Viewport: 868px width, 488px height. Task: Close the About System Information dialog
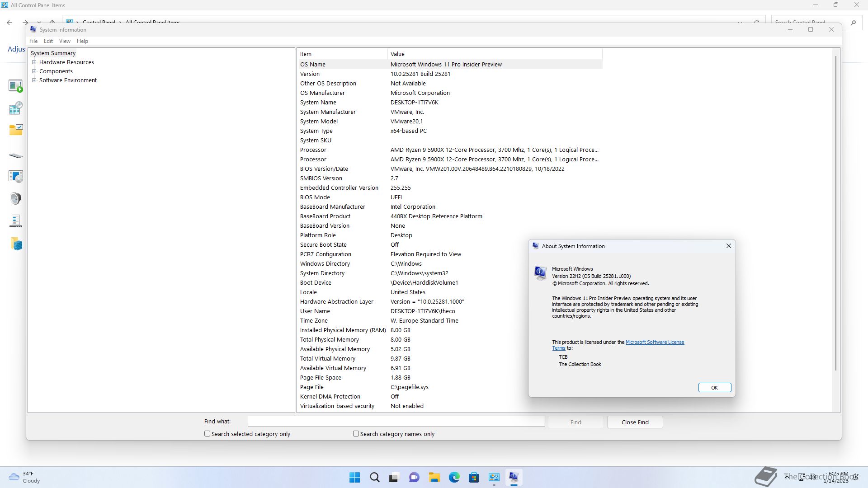click(x=728, y=246)
